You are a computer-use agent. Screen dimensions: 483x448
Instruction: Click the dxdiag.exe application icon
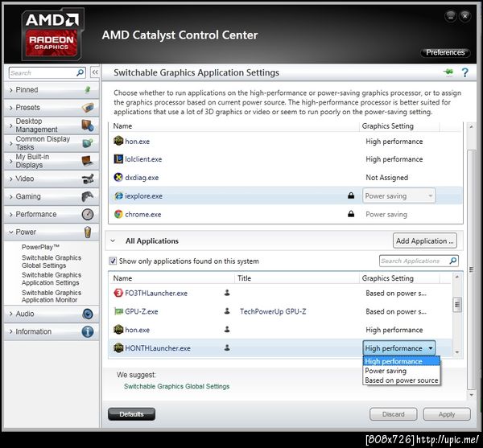coord(118,178)
